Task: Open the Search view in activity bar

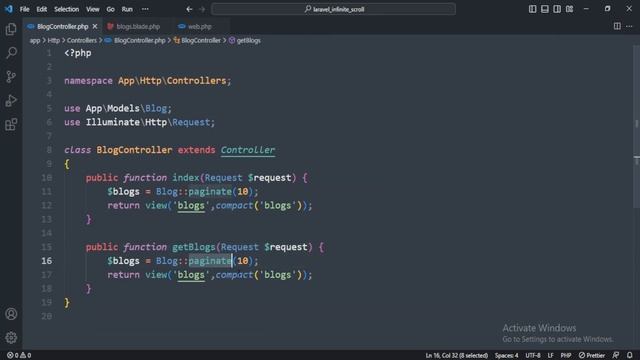Action: (11, 53)
